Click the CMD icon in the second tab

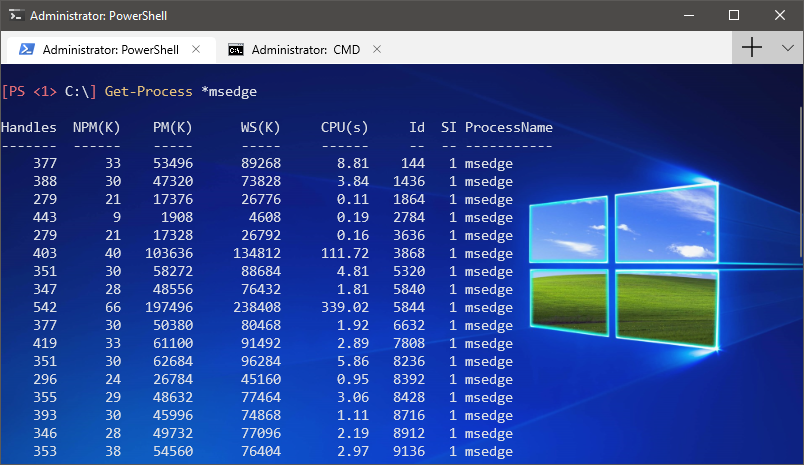click(x=236, y=50)
